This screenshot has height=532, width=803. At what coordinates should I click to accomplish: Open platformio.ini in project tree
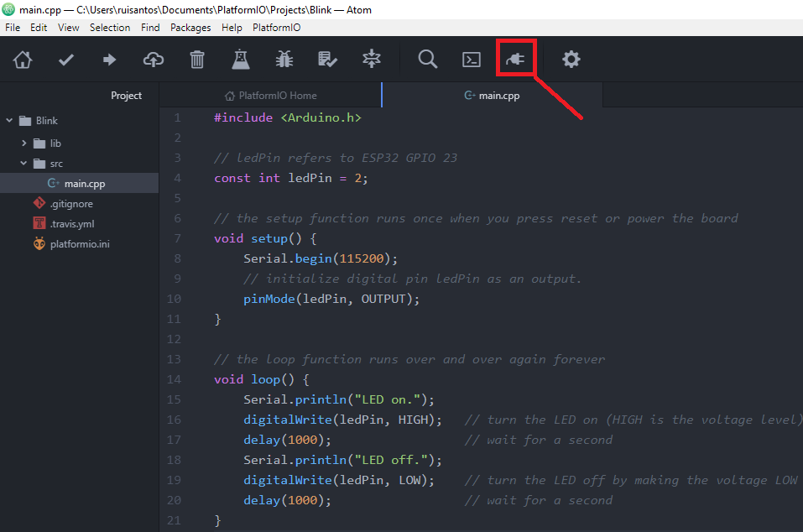pyautogui.click(x=79, y=244)
